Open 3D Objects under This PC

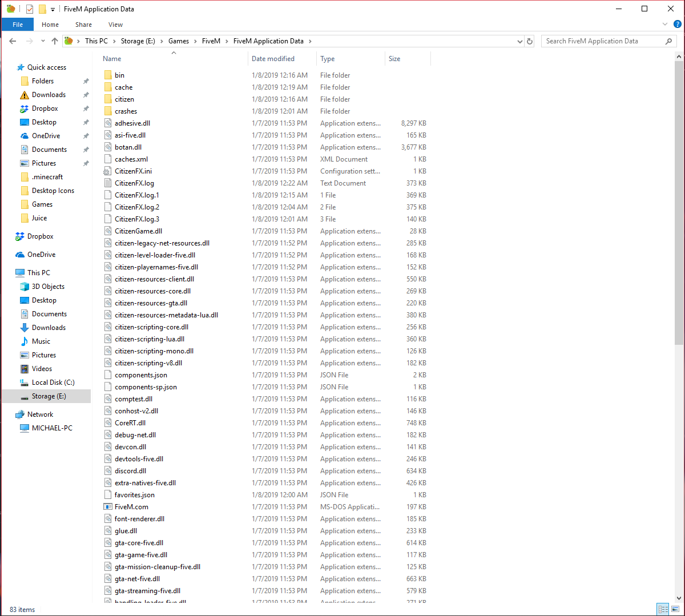48,287
